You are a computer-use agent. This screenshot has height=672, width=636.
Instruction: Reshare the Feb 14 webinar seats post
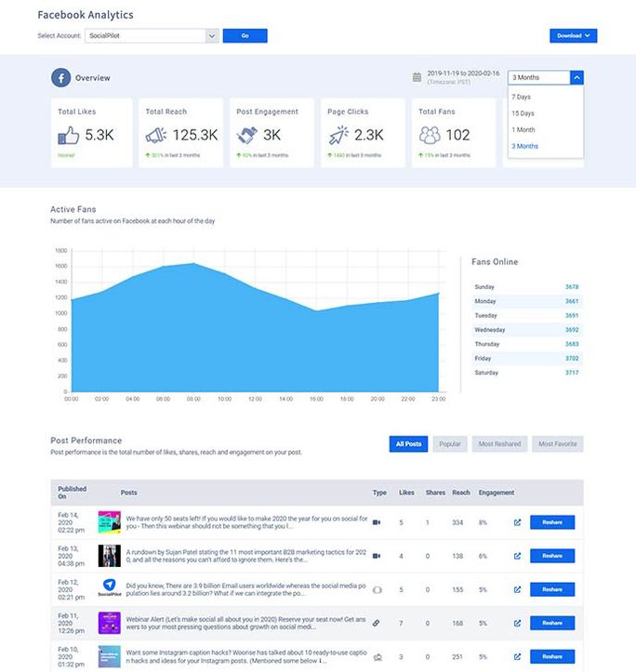point(552,522)
